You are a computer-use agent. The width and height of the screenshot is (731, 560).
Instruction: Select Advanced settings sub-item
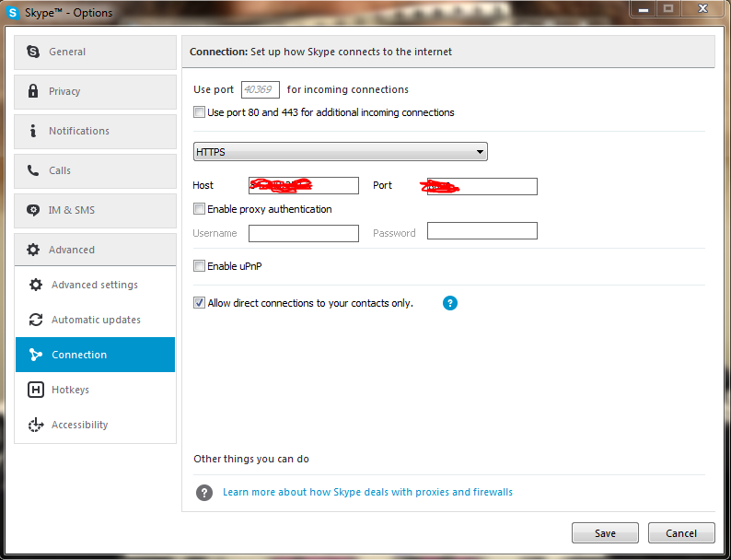click(95, 285)
